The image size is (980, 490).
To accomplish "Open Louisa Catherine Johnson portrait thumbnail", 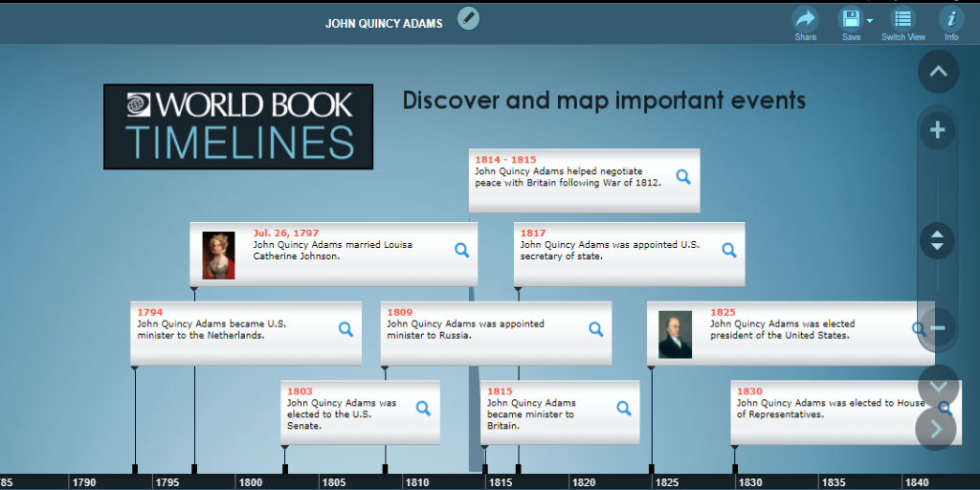I will pyautogui.click(x=219, y=255).
